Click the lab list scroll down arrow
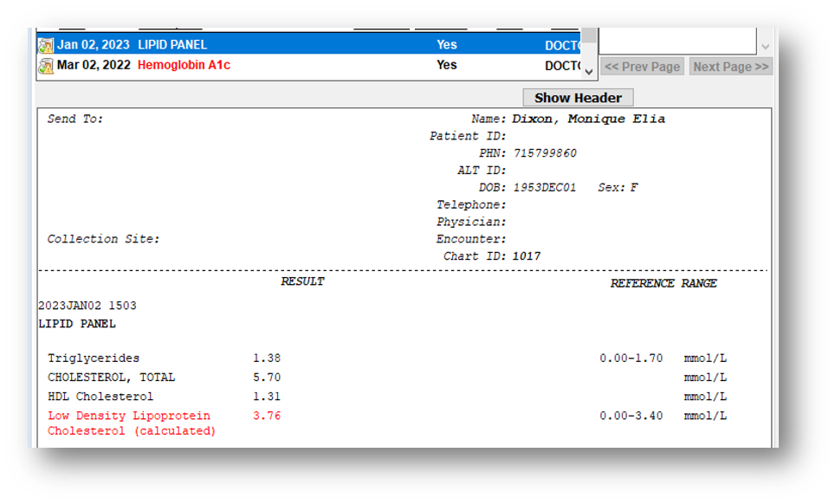The height and width of the screenshot is (504, 835). tap(589, 71)
